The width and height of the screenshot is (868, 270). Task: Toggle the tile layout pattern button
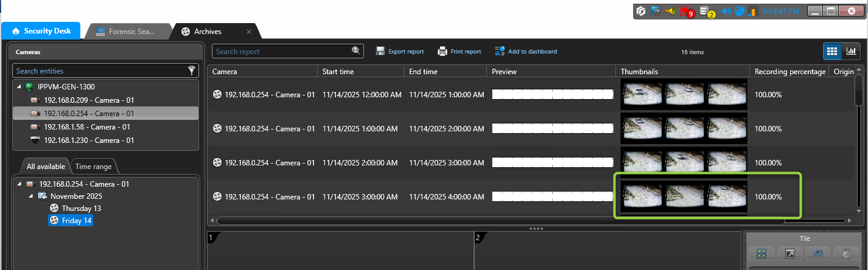click(x=761, y=254)
